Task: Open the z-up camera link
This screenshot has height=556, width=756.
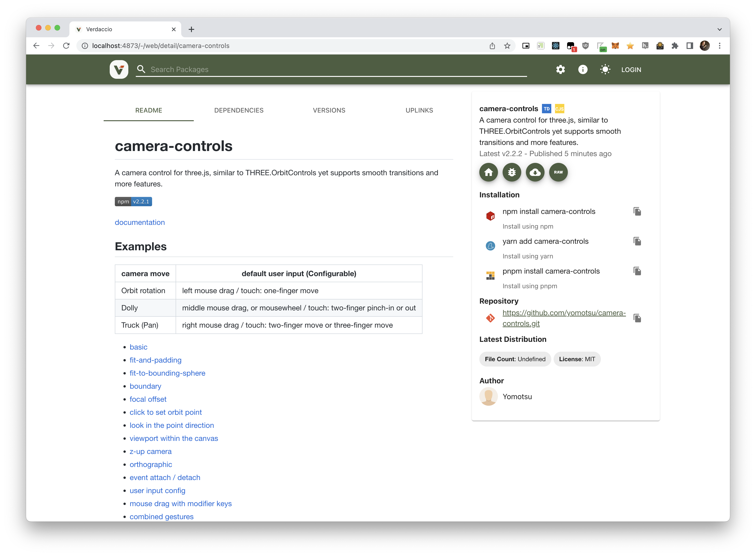Action: tap(150, 452)
